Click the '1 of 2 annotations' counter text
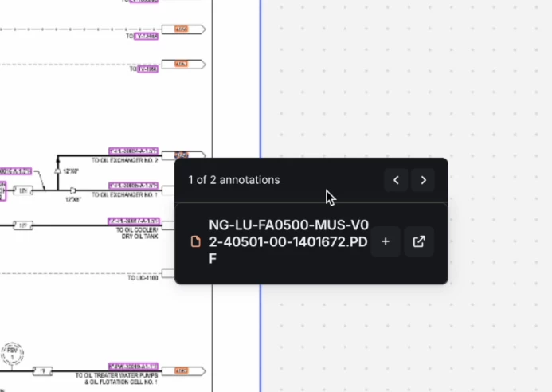 coord(233,180)
